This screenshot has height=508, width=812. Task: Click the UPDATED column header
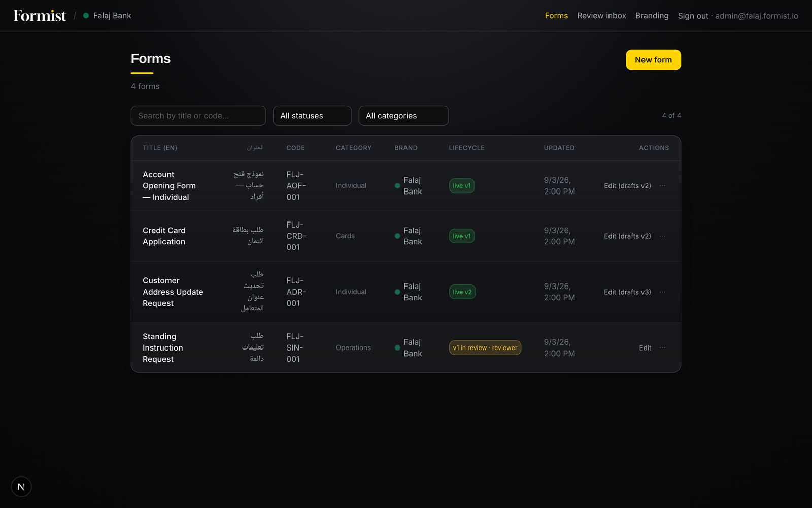(x=559, y=148)
